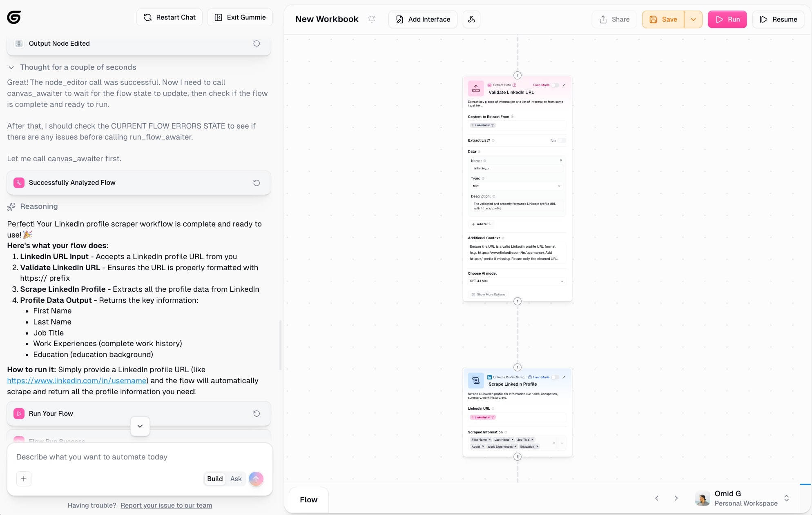Viewport: 812px width, 515px height.
Task: Remove the linkedin_url data field
Action: point(561,160)
